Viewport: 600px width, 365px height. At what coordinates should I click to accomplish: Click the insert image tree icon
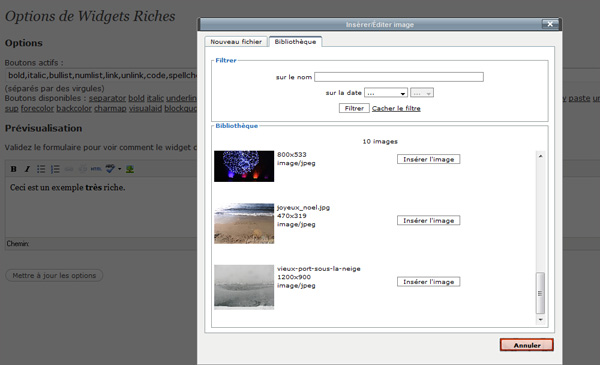130,169
